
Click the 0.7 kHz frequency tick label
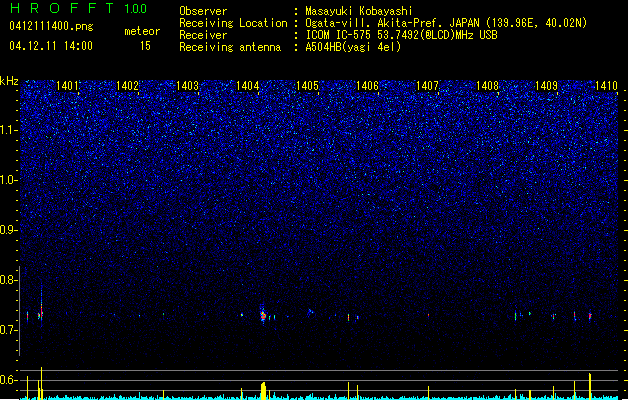coord(8,330)
